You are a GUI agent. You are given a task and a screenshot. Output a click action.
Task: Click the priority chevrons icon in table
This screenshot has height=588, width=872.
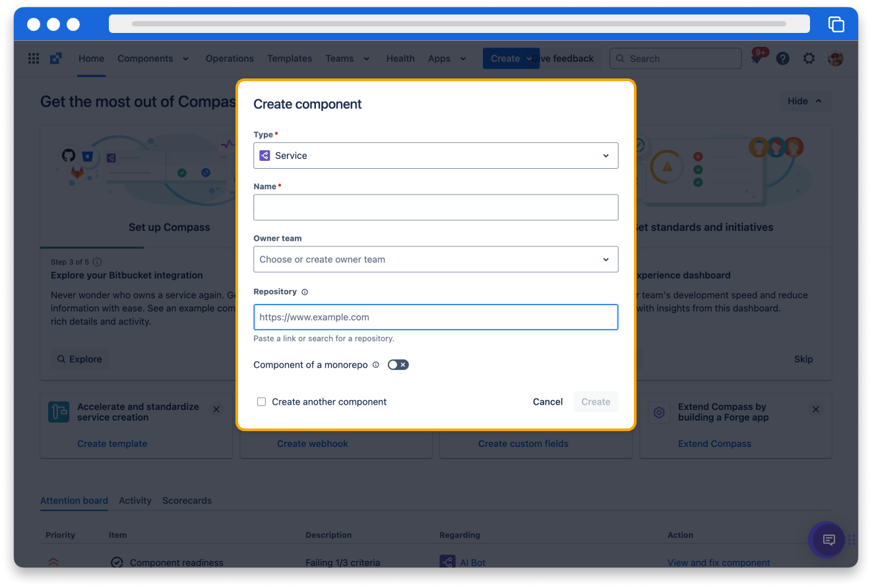point(53,562)
